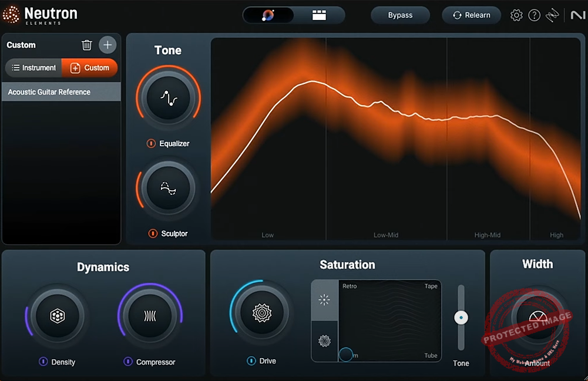Click the Tone slider handle
The height and width of the screenshot is (381, 588).
tap(461, 318)
